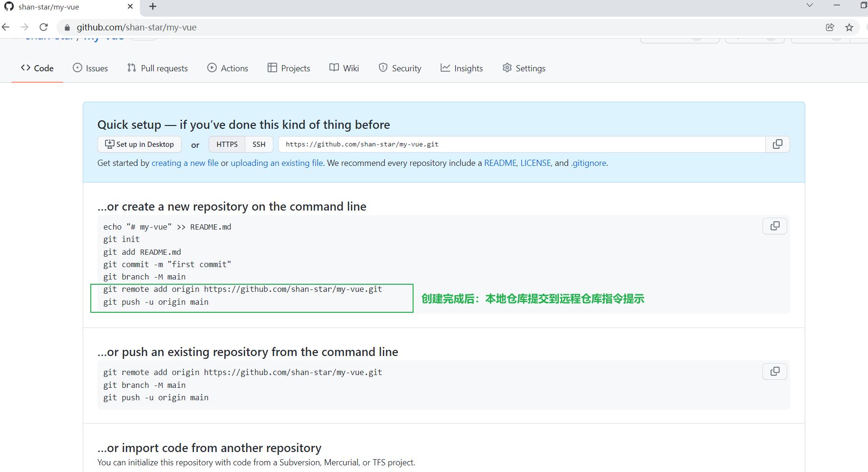Follow the creating a new file link
The image size is (868, 472).
click(x=185, y=163)
